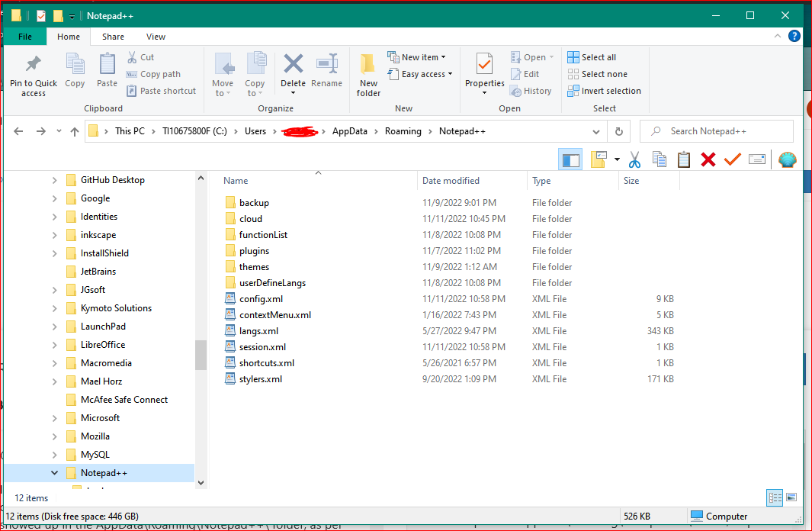Viewport: 812px width, 531px height.
Task: Click the Rename ribbon icon
Action: point(327,64)
